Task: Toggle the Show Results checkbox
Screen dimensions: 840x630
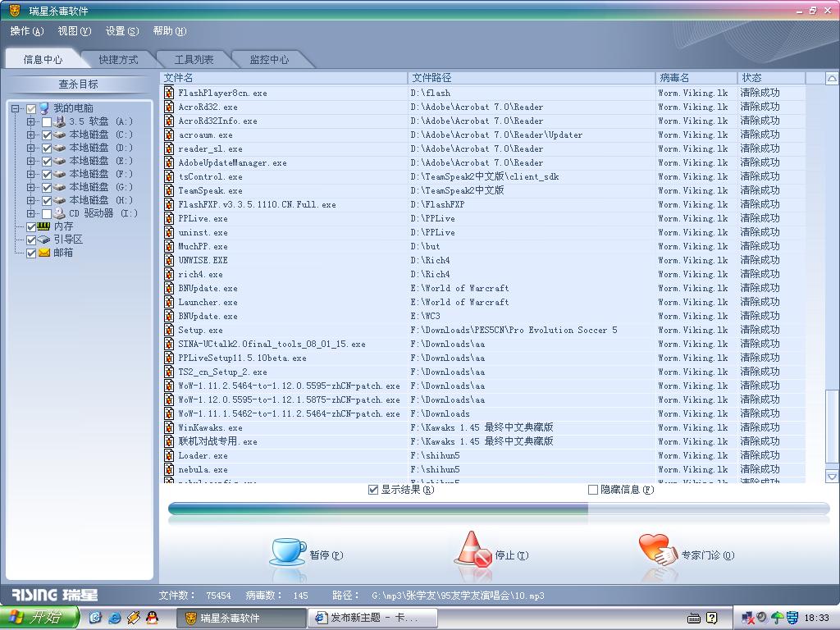Action: click(373, 490)
